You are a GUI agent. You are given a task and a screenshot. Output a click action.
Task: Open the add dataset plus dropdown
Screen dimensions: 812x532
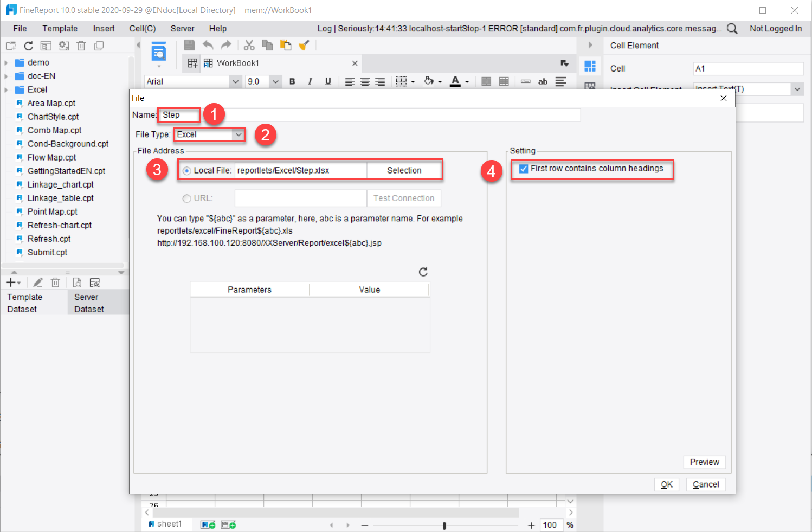(x=13, y=283)
